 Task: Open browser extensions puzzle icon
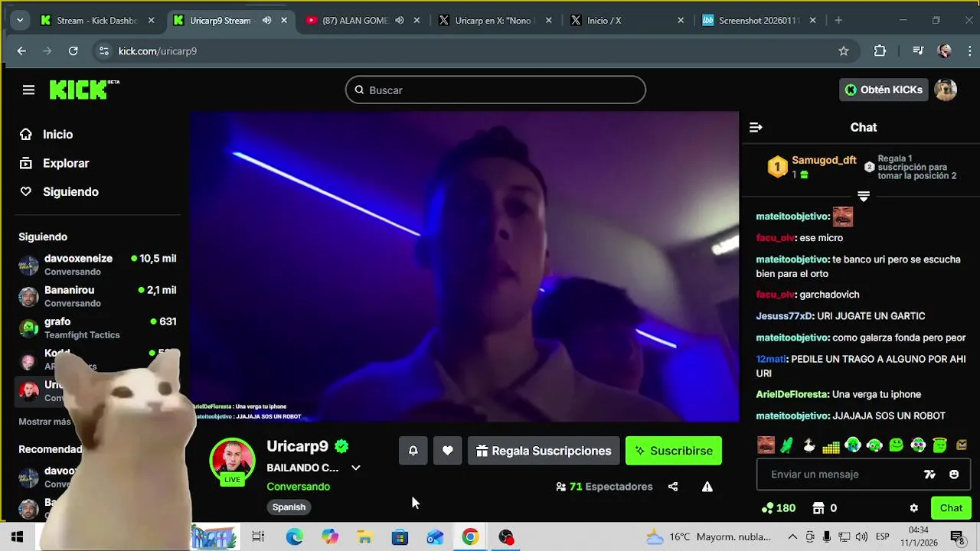[880, 51]
